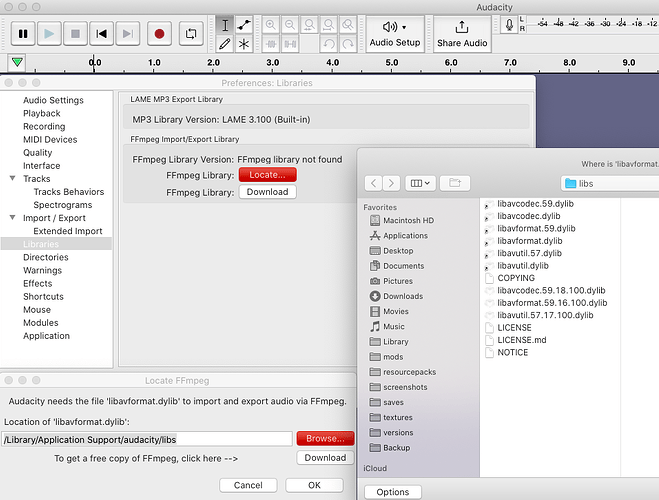659x500 pixels.
Task: Click OK in Locate FFmpeg dialog
Action: pos(314,485)
